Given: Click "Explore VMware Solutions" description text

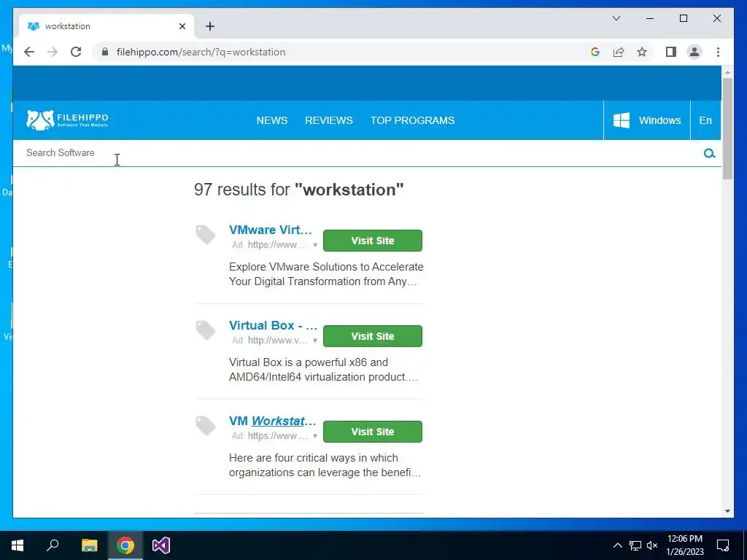Looking at the screenshot, I should (325, 274).
